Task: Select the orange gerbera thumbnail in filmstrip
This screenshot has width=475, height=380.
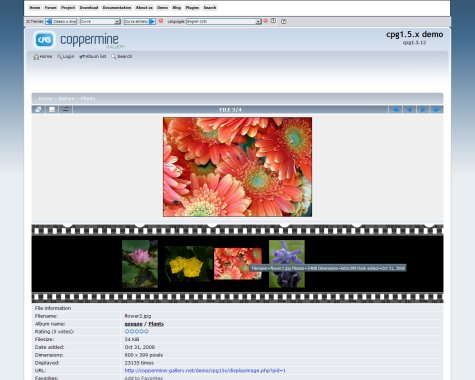Action: click(238, 264)
